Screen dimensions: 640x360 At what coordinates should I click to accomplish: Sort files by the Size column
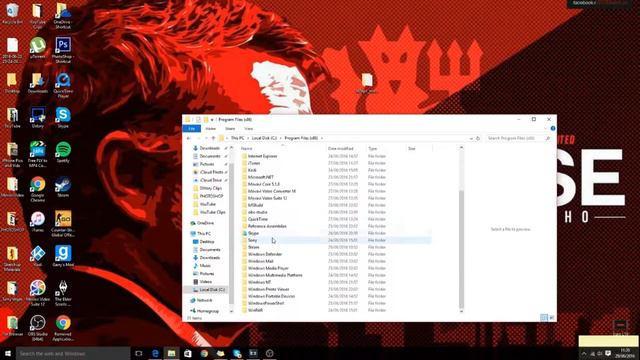(411, 149)
